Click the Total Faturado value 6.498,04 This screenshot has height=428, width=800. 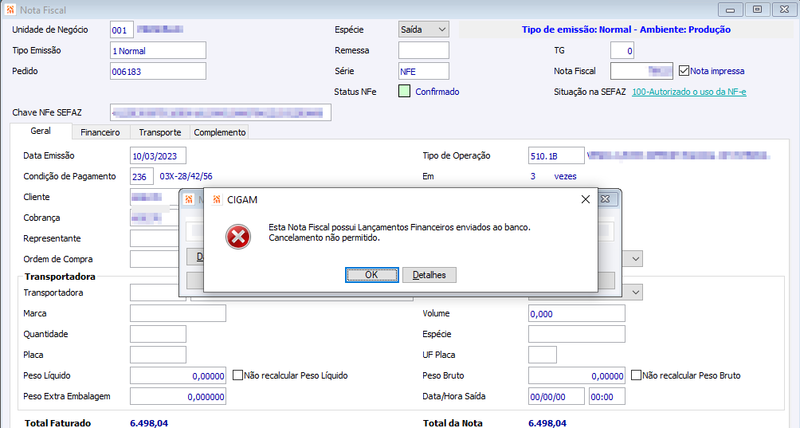[148, 423]
